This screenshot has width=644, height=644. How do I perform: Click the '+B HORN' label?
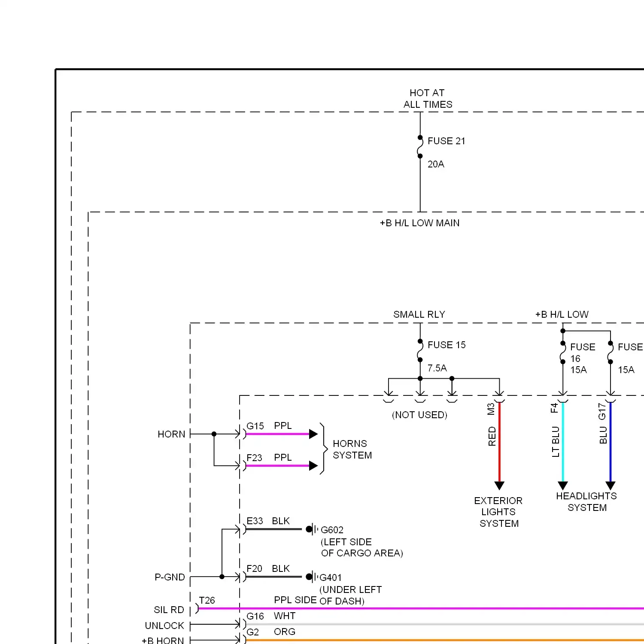click(x=163, y=640)
